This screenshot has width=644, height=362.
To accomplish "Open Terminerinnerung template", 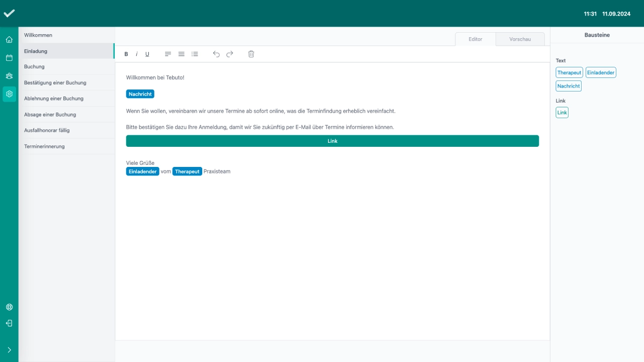I will point(66,146).
